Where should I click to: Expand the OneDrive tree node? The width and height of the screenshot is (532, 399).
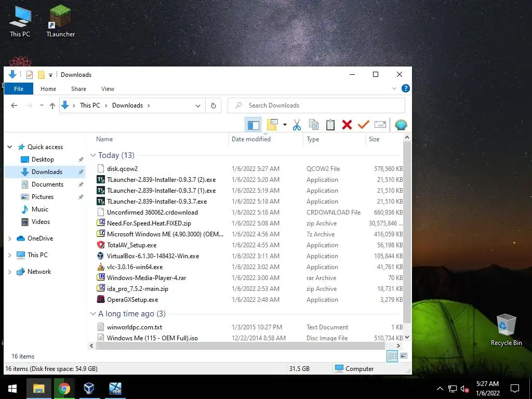tap(10, 238)
